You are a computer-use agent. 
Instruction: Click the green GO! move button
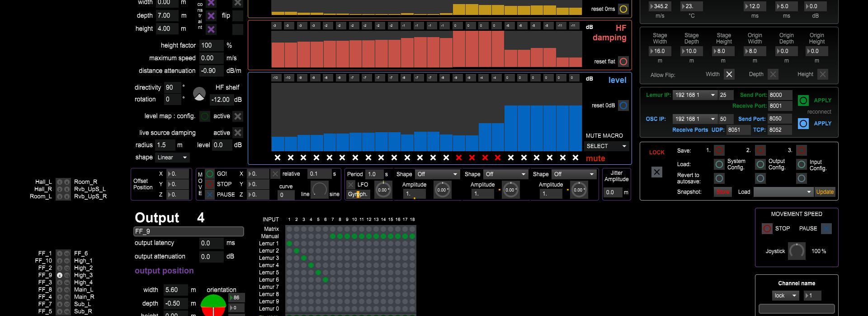coord(210,174)
